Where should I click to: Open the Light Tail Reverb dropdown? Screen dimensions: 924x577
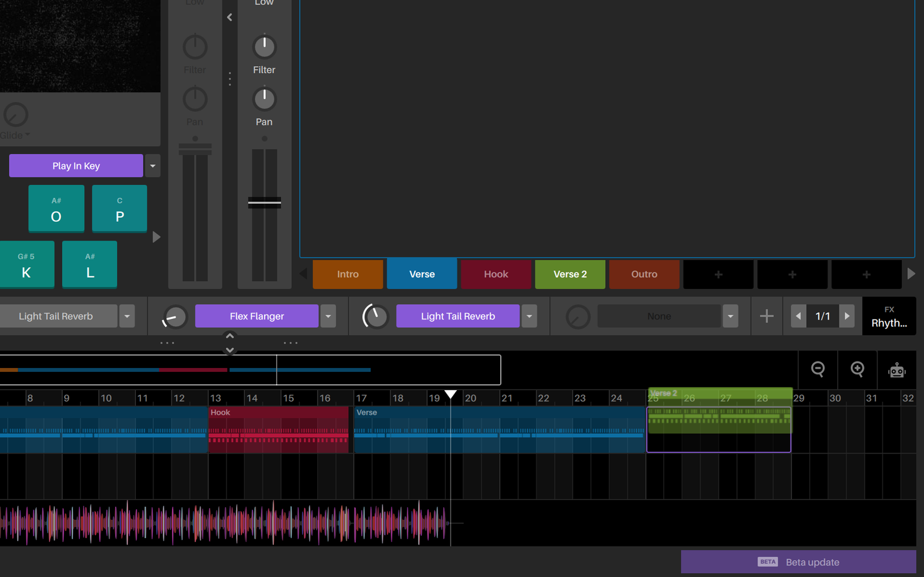click(x=529, y=316)
